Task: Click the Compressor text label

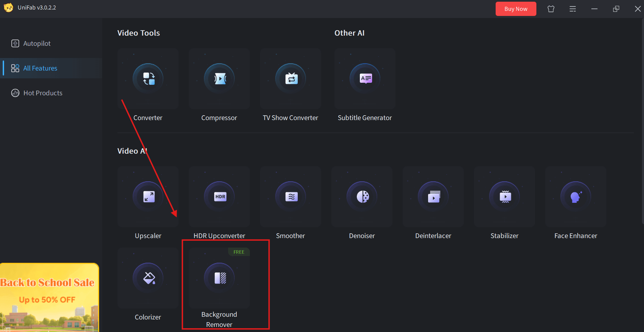Action: tap(219, 118)
